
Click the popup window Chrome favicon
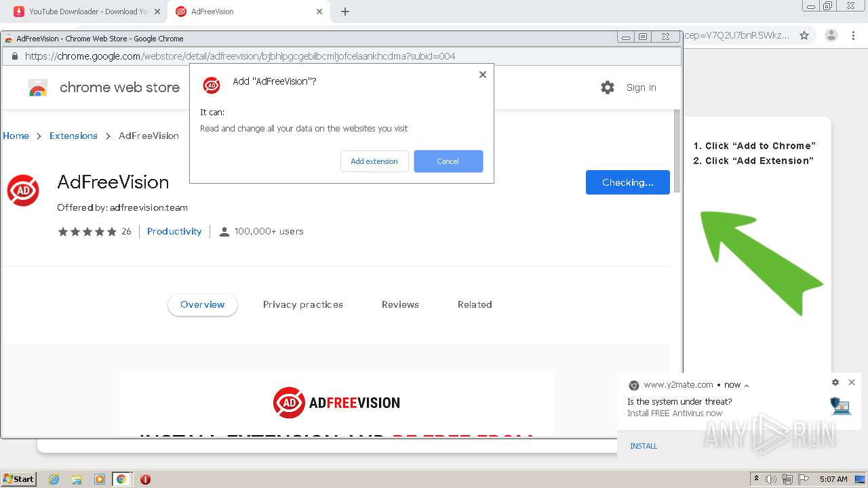9,39
